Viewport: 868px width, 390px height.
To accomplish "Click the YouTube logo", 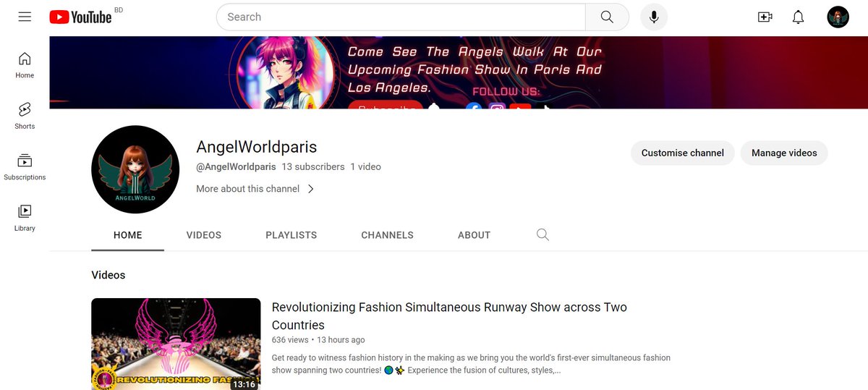I will (81, 17).
